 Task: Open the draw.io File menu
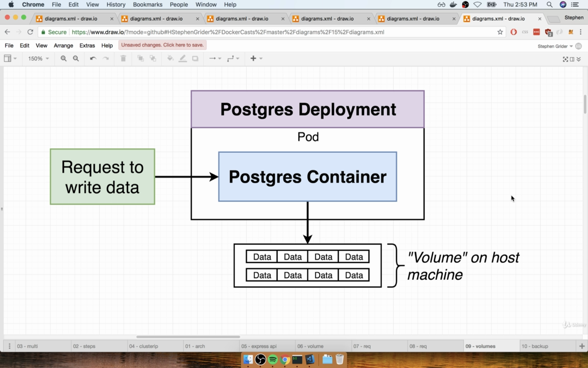pos(9,46)
